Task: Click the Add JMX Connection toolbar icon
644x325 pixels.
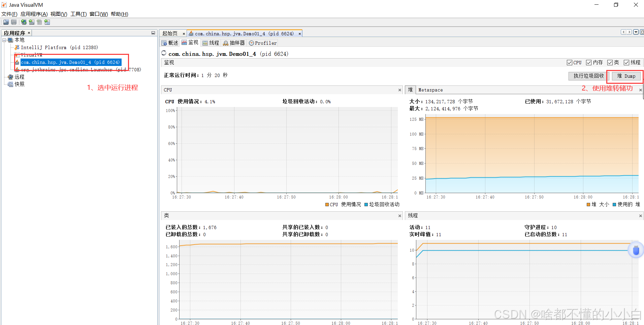Action: (x=32, y=22)
